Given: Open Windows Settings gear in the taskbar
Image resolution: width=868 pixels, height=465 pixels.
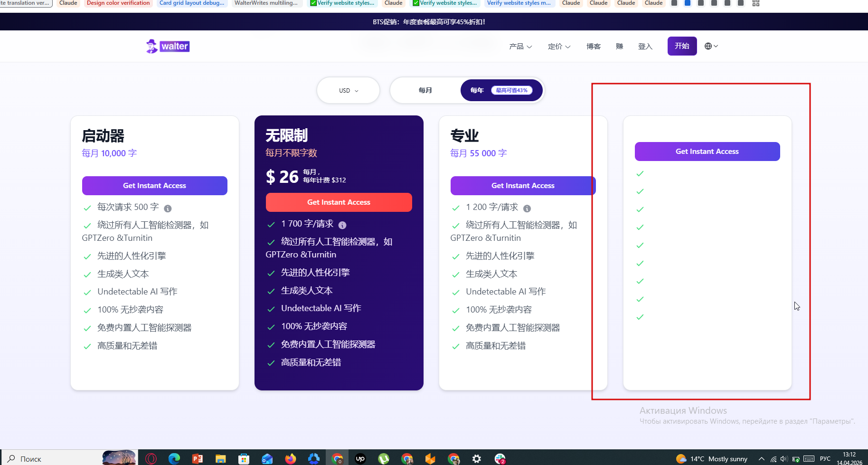Looking at the screenshot, I should click(x=477, y=458).
